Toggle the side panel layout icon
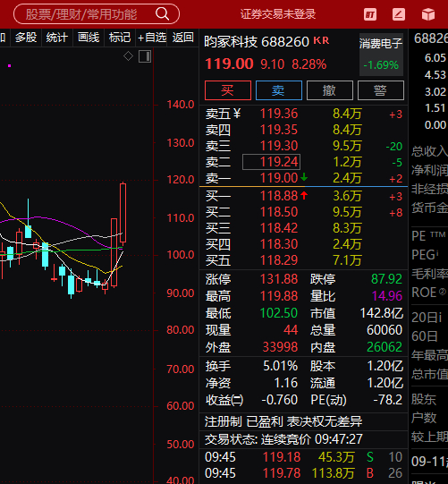The height and width of the screenshot is (484, 448). [x=145, y=56]
